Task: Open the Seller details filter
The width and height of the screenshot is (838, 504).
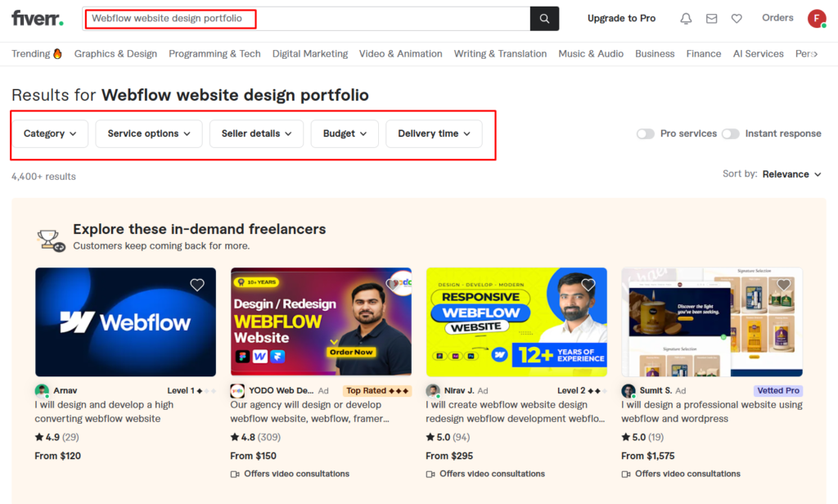Action: coord(256,133)
